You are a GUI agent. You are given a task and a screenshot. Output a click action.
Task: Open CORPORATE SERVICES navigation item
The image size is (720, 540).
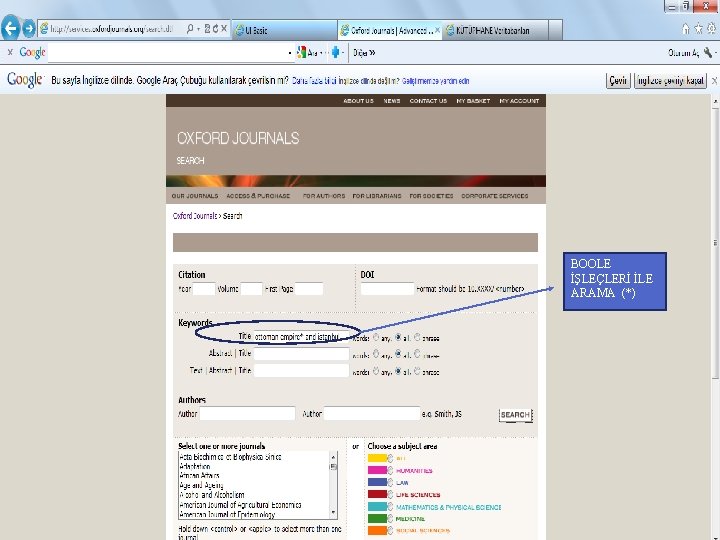[495, 196]
